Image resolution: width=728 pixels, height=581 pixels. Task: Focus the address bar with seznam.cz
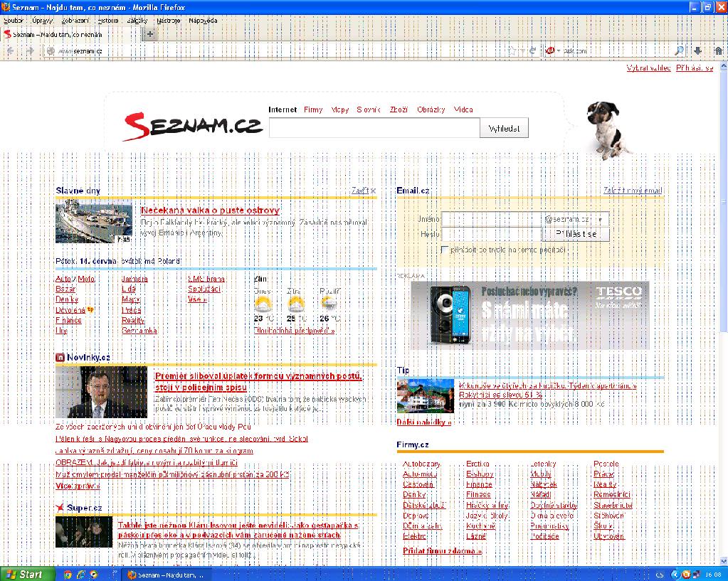(x=278, y=51)
